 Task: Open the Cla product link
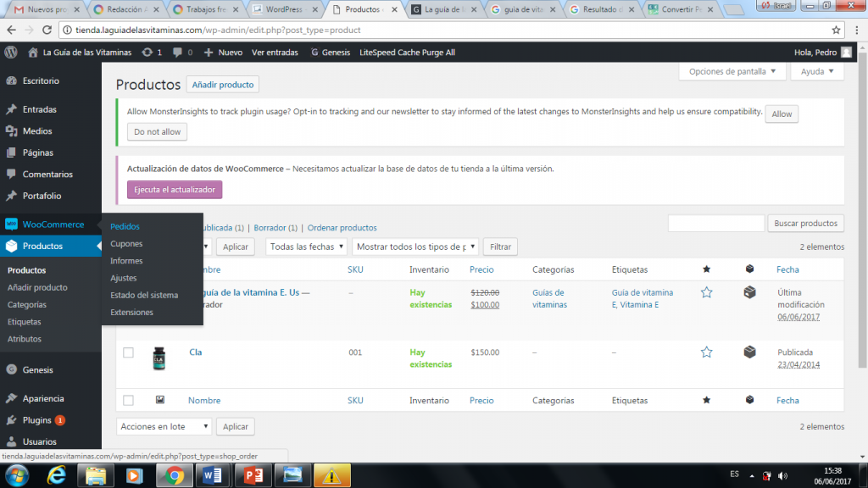coord(196,352)
